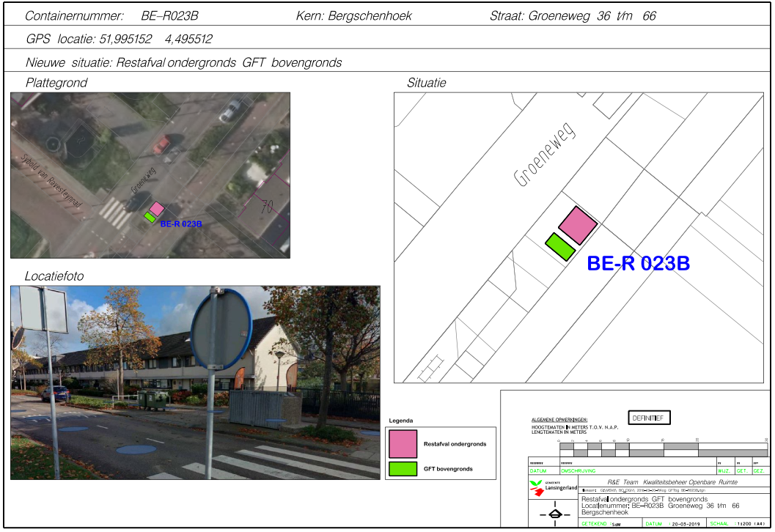Click the OMSCHRIJVING column header
775x532 pixels.
[x=579, y=470]
